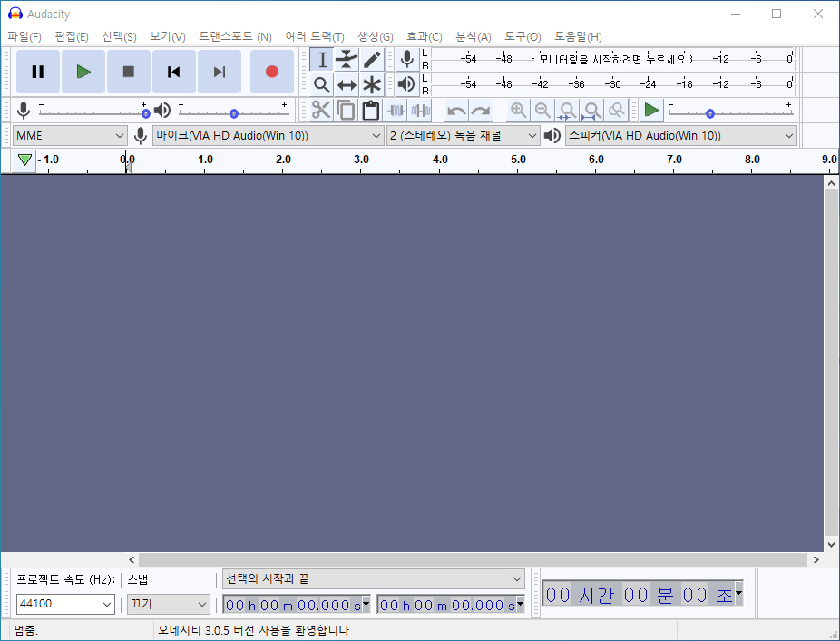Click timeline ruler at 3.0 seconds
840x641 pixels.
(x=362, y=160)
